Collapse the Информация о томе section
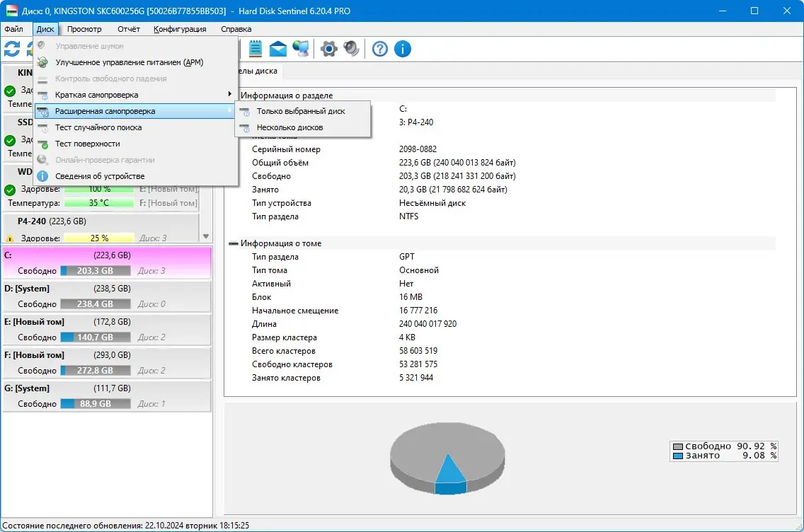 click(234, 243)
